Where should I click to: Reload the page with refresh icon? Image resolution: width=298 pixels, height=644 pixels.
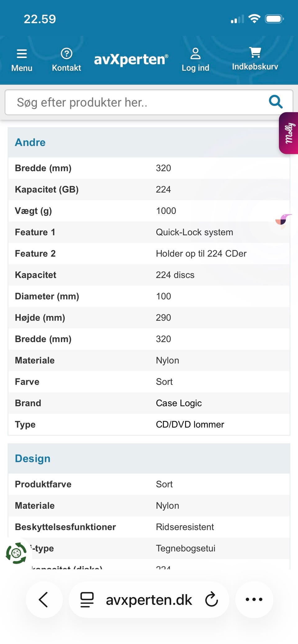212,599
